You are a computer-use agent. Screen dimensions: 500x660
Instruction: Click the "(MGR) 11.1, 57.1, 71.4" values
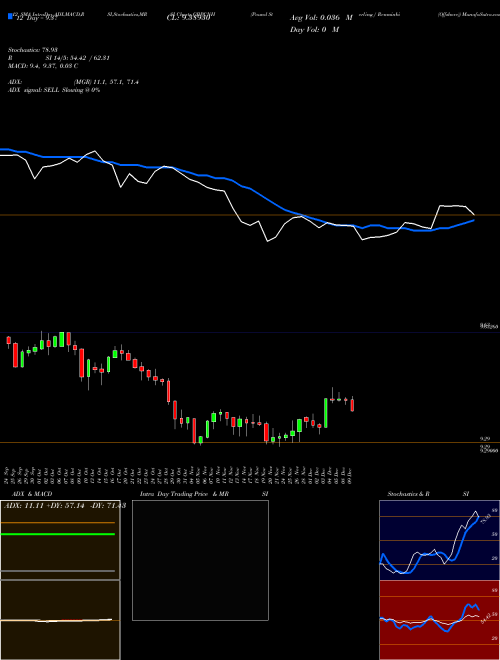pyautogui.click(x=106, y=82)
